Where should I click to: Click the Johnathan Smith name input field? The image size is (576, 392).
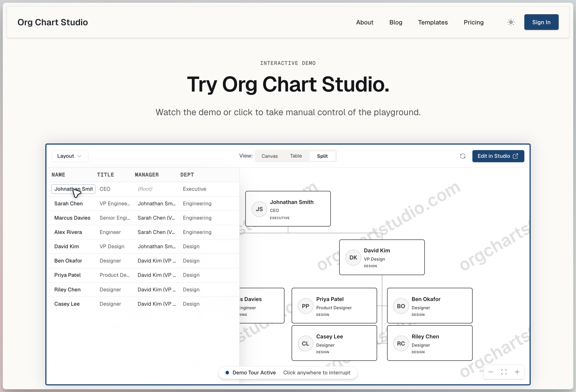73,189
